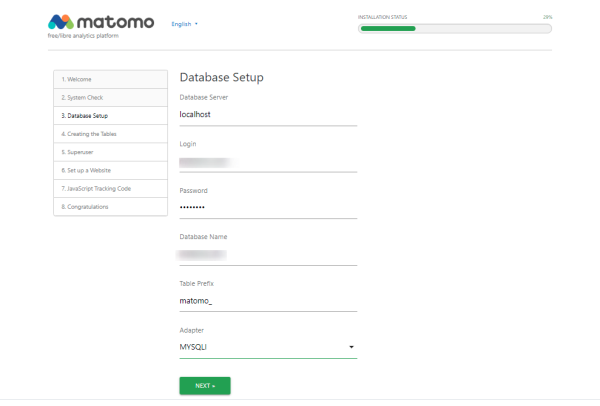The image size is (600, 406).
Task: Edit the Table Prefix field
Action: [267, 300]
